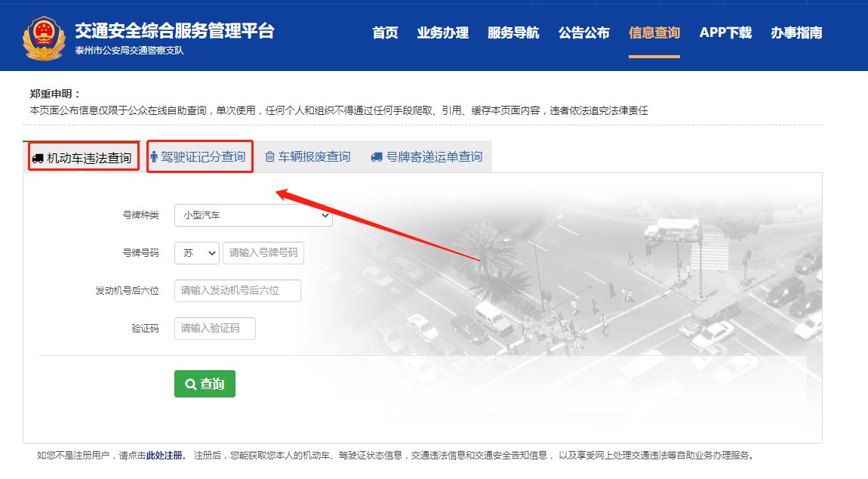Click the 验证码 field label
This screenshot has width=868, height=479.
[145, 328]
